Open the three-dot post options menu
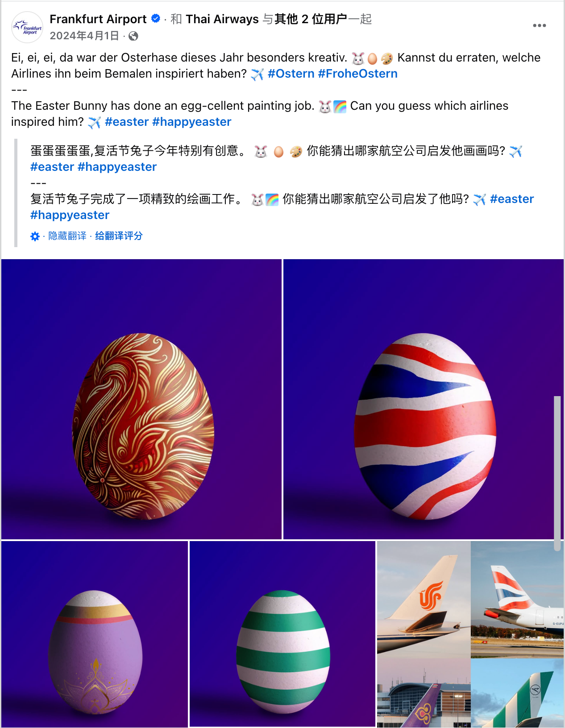Screen dimensions: 565x728 pyautogui.click(x=539, y=25)
